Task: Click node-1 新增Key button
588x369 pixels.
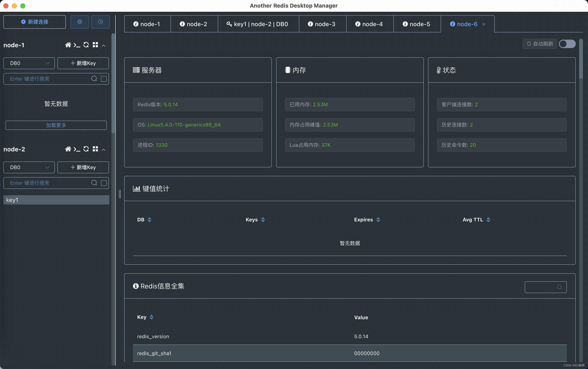Action: pos(83,63)
